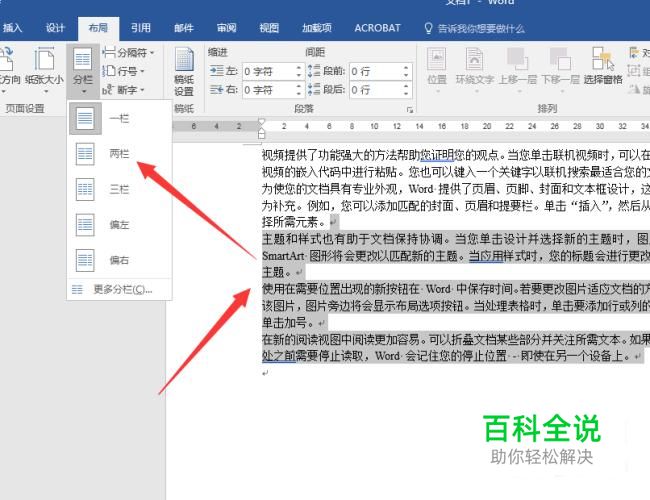Pick the Right-biased columns (偏右) option
The width and height of the screenshot is (650, 500).
click(x=119, y=260)
